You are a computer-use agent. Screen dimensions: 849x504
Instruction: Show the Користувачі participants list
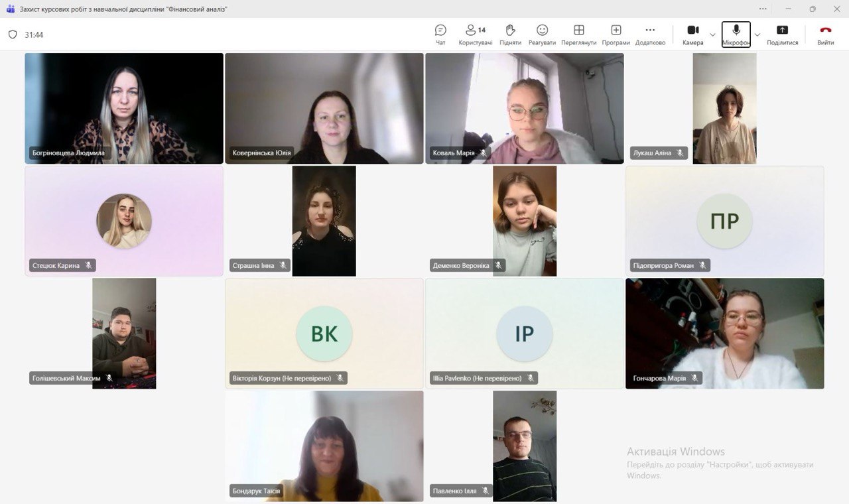coord(475,34)
